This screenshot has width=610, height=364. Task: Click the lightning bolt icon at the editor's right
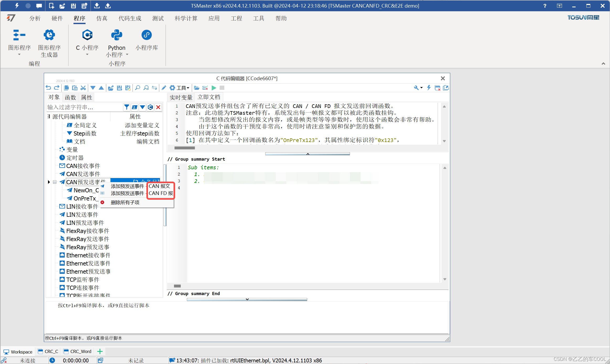pos(429,88)
